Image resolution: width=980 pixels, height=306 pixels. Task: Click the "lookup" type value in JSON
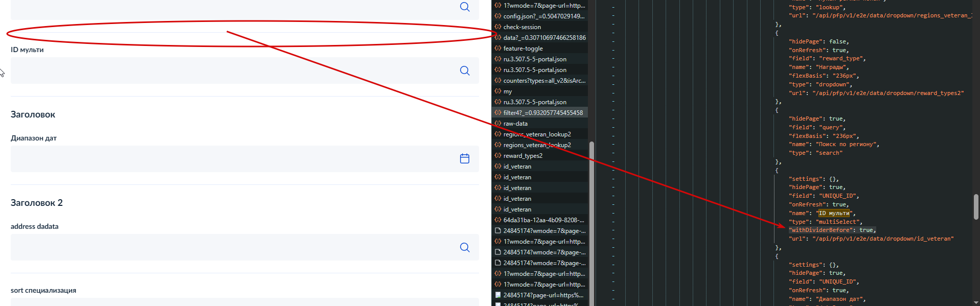[x=829, y=7]
